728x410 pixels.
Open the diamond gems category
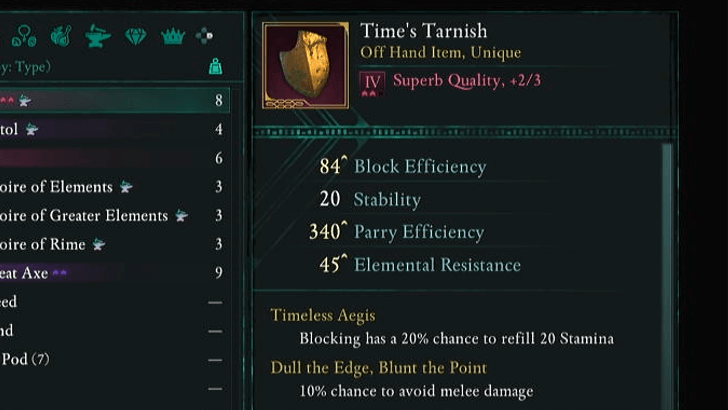[x=135, y=37]
